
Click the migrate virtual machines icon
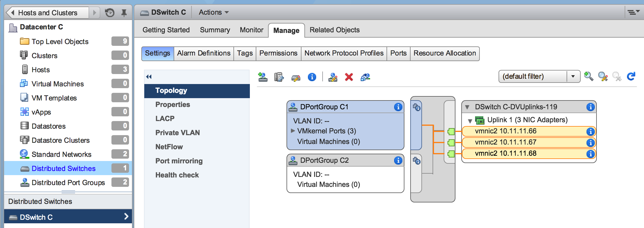point(365,77)
